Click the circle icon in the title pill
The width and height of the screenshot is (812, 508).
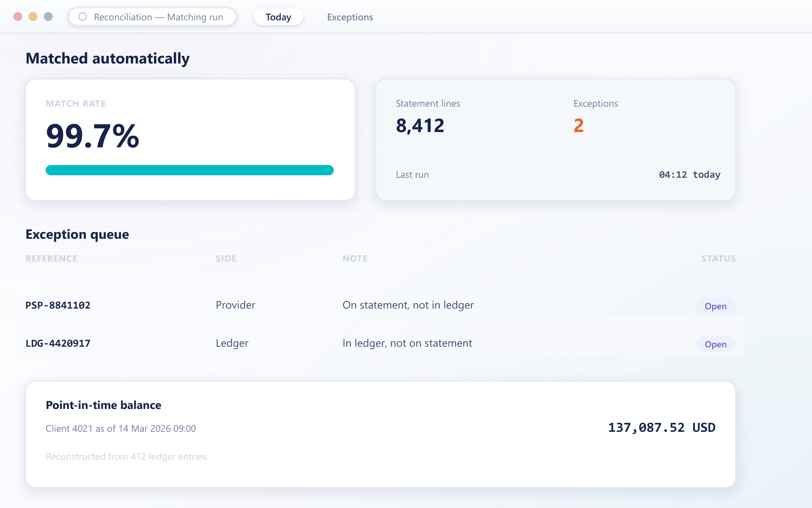click(x=82, y=17)
